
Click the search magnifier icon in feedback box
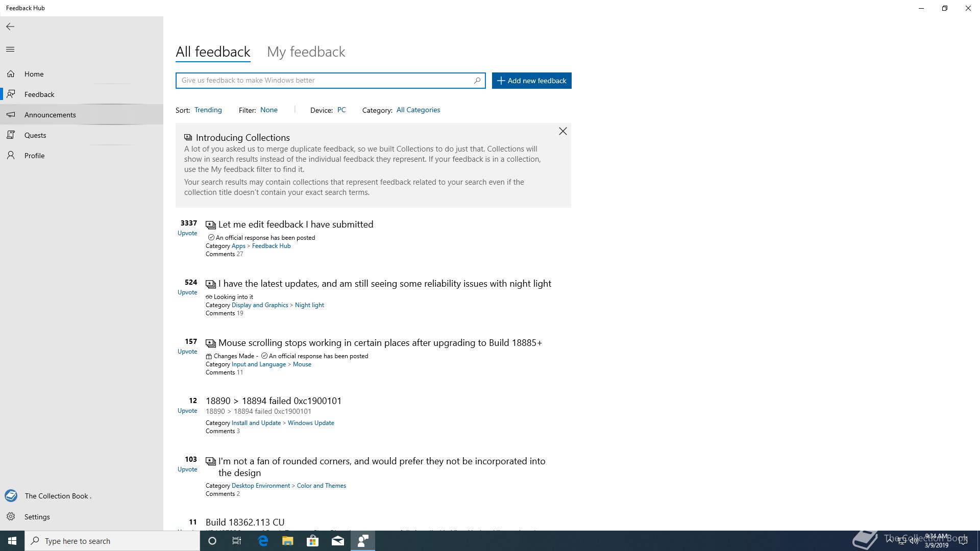[477, 81]
